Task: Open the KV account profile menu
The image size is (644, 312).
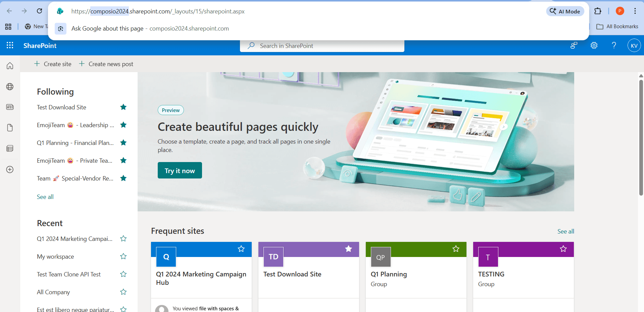Action: (x=634, y=46)
